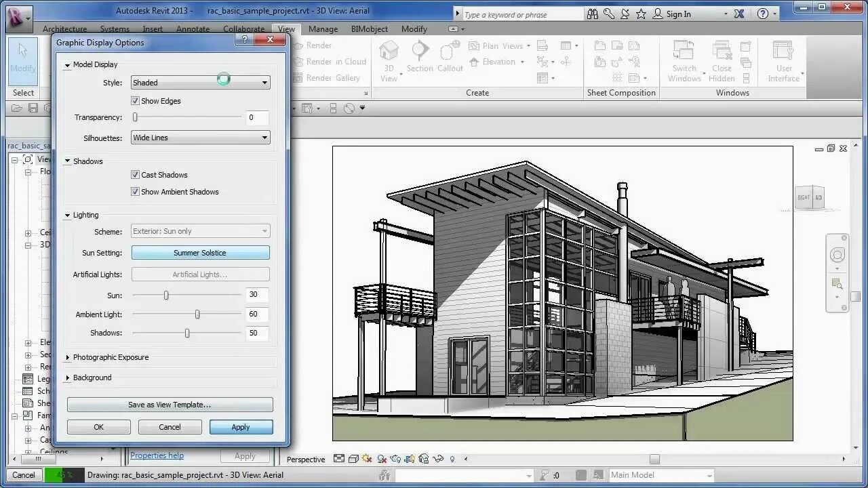The image size is (868, 488).
Task: Open the Properties help link
Action: coord(157,455)
